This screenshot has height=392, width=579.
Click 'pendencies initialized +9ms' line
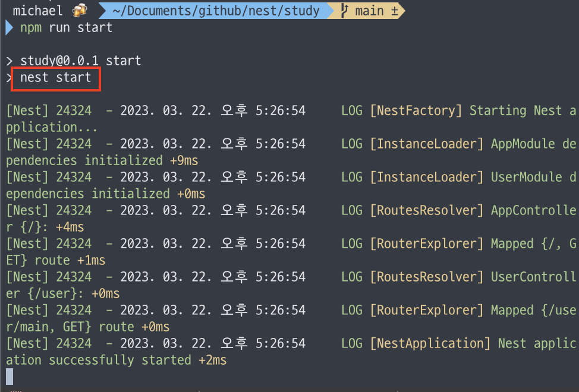pyautogui.click(x=102, y=161)
